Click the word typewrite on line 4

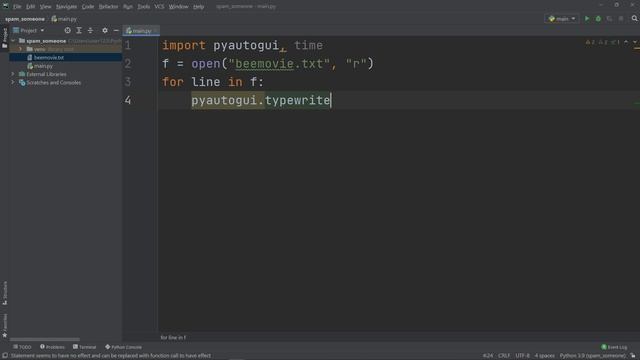pyautogui.click(x=298, y=100)
